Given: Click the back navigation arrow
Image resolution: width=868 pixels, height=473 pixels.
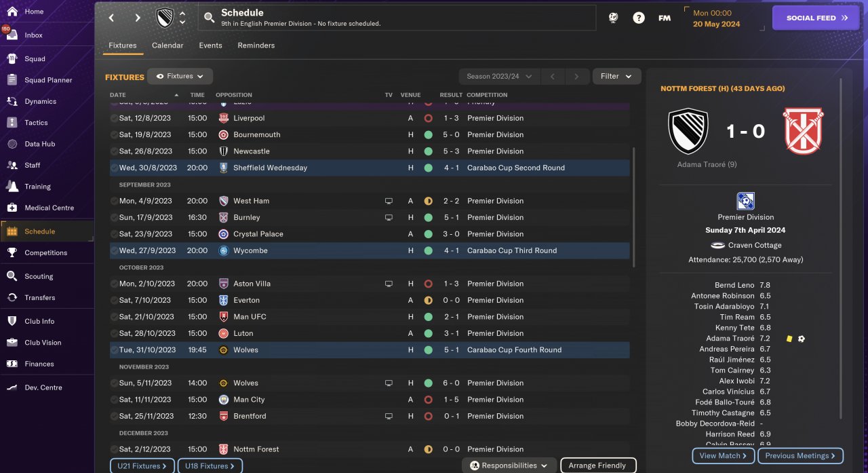Looking at the screenshot, I should tap(112, 18).
